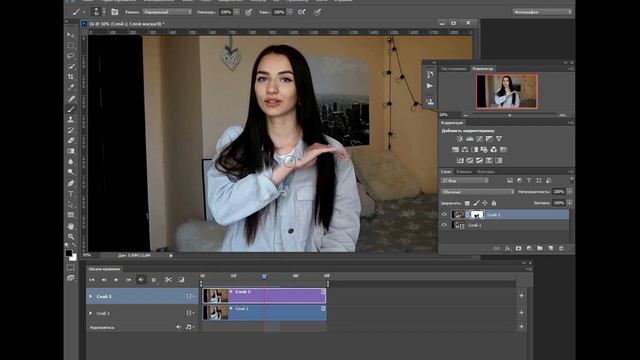The height and width of the screenshot is (360, 640).
Task: Select the Eraser tool
Action: 71,140
